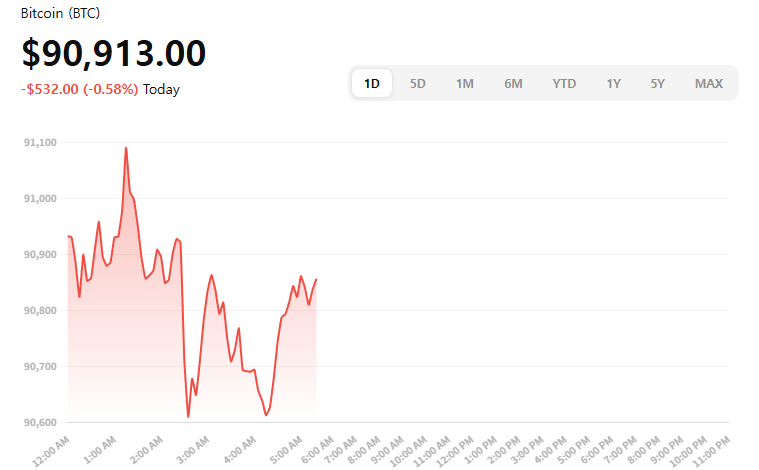Show the 5Y price history

pyautogui.click(x=657, y=84)
